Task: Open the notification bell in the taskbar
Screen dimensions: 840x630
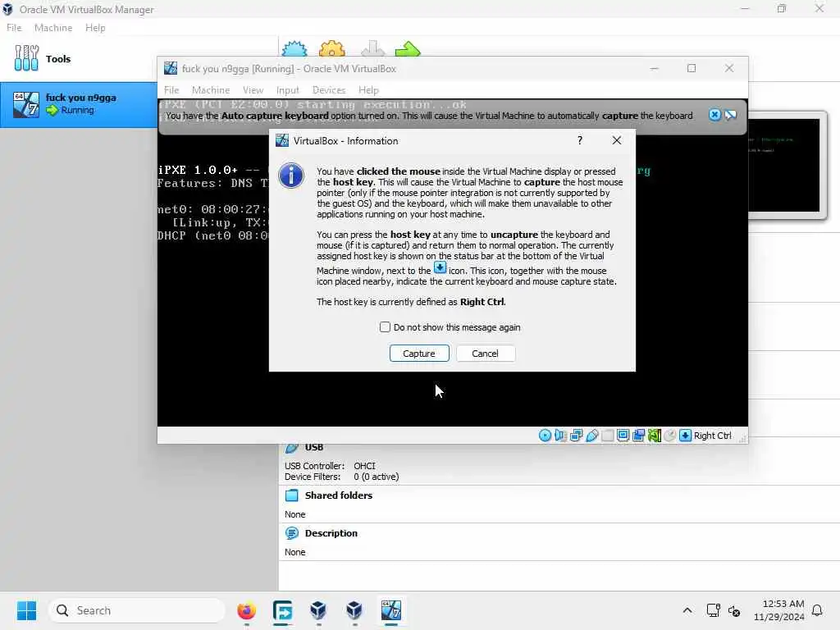Action: (818, 610)
